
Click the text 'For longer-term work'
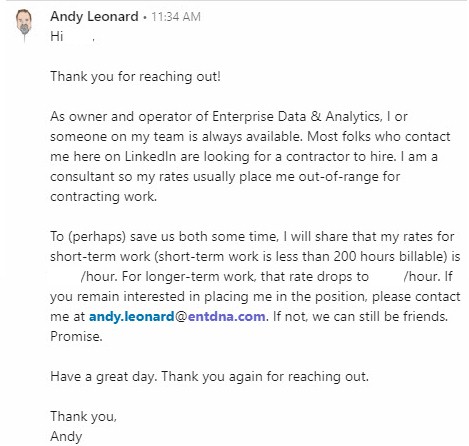point(189,276)
